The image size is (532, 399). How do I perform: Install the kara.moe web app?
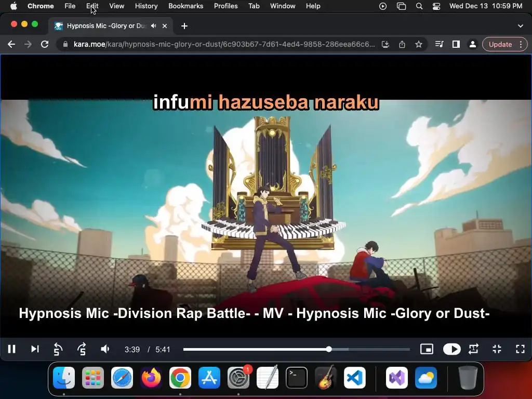coord(385,45)
